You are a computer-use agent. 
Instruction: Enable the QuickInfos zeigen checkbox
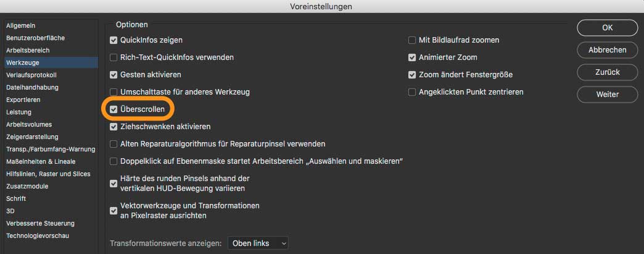point(114,40)
